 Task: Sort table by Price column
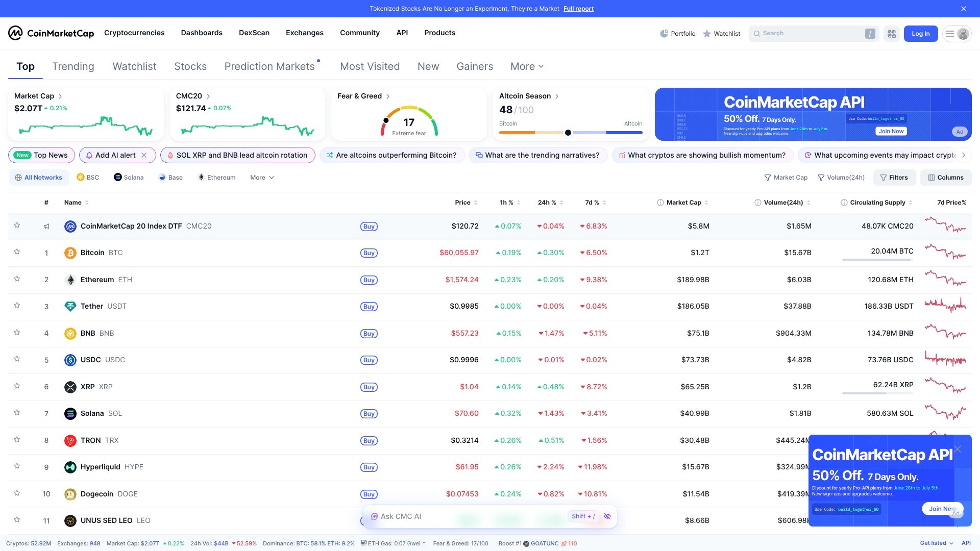(466, 203)
